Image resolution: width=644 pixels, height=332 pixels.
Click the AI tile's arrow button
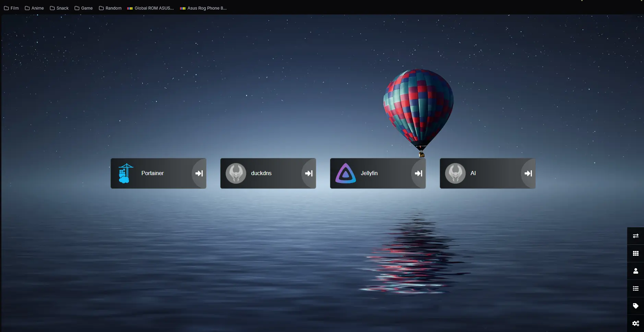(528, 173)
